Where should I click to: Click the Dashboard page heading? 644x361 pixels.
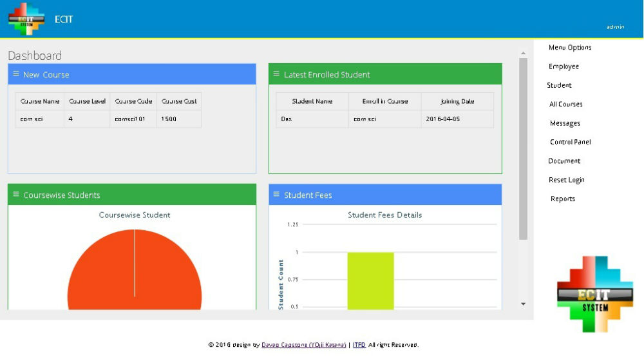(35, 55)
